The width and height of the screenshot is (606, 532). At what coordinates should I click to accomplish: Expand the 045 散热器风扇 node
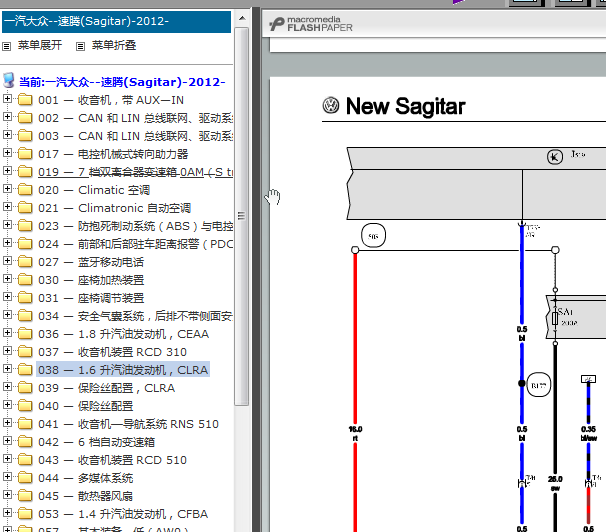click(x=7, y=495)
